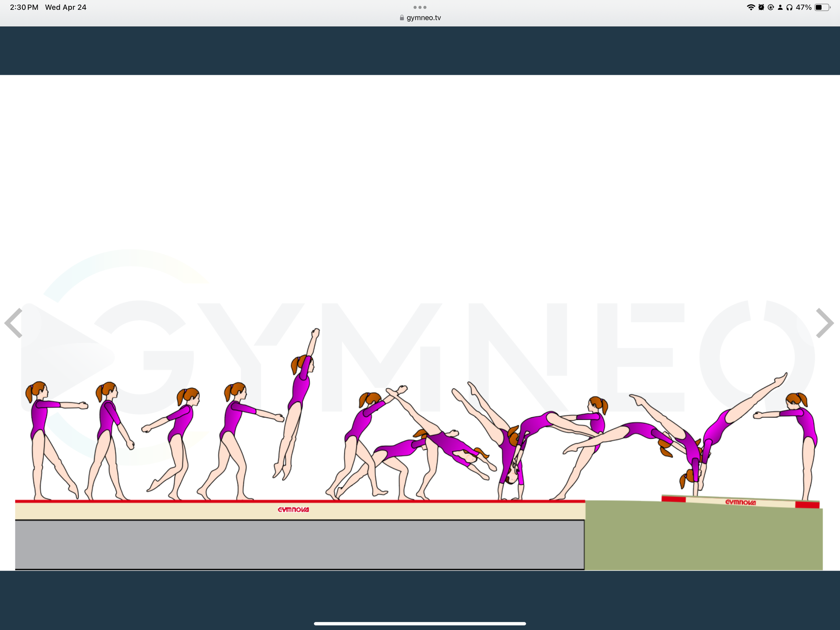This screenshot has width=840, height=630.
Task: Tap the lock icon beside gymneo.tv
Action: coord(402,18)
